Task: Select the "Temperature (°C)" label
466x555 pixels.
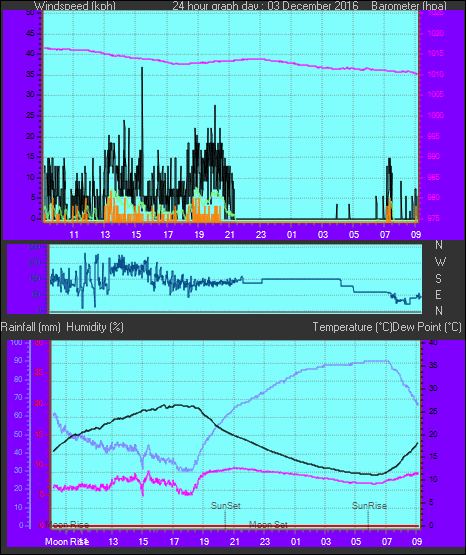Action: (x=352, y=327)
